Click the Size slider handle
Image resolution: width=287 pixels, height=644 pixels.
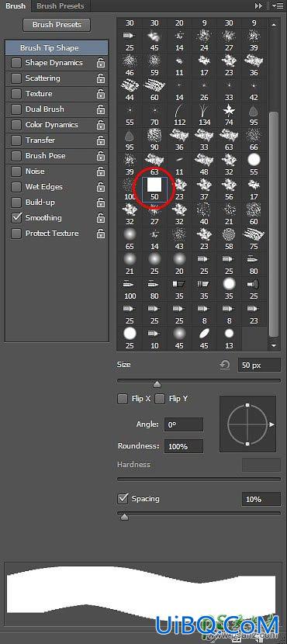pyautogui.click(x=157, y=384)
